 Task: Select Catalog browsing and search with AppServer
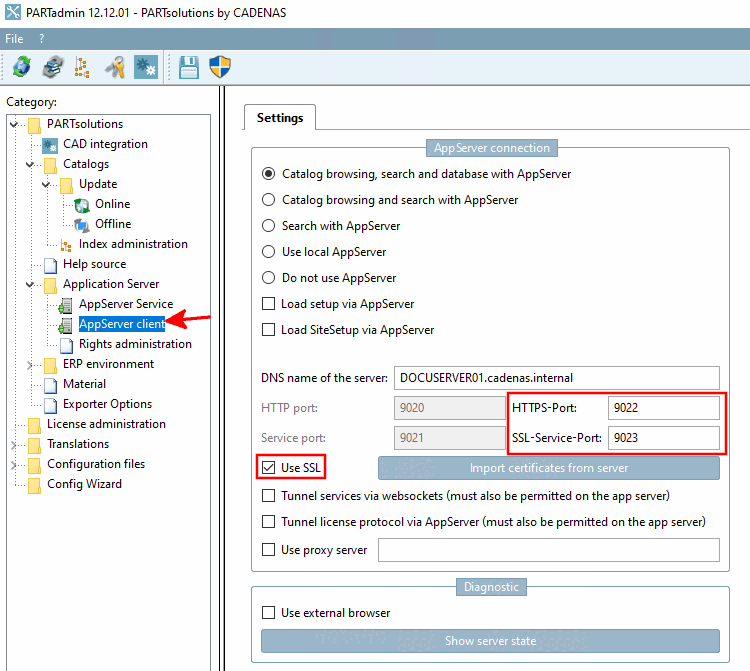(268, 199)
